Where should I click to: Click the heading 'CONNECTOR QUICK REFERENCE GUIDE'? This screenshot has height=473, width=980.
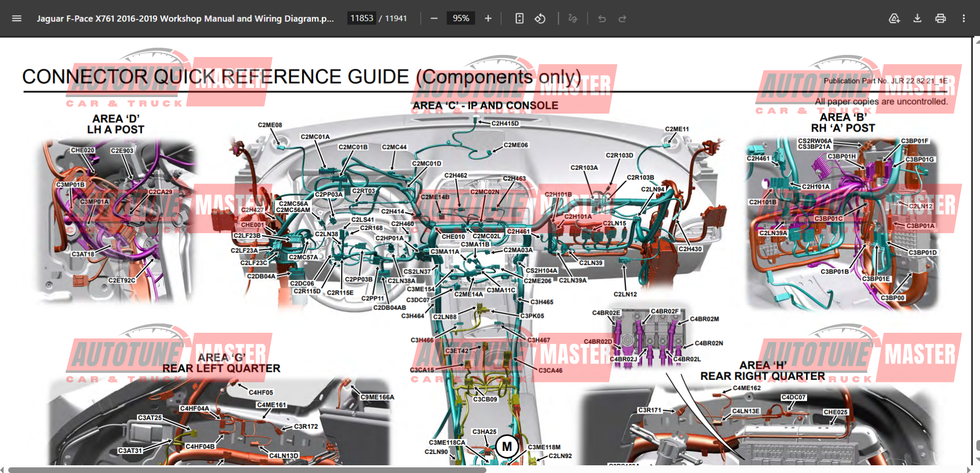[215, 77]
